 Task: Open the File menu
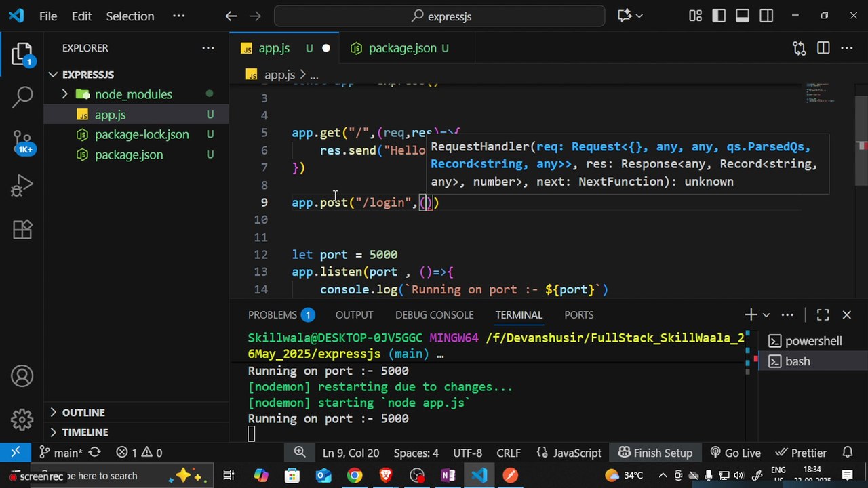48,16
